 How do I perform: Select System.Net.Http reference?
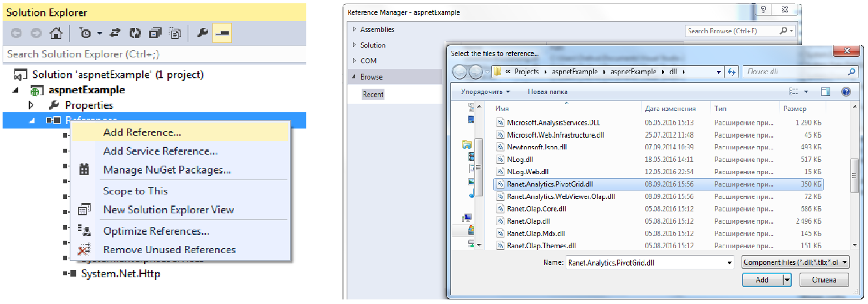tap(121, 274)
